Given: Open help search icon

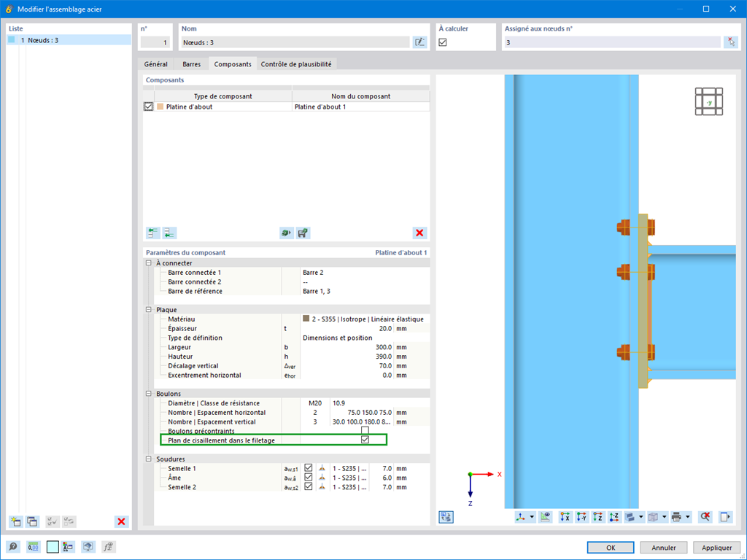Looking at the screenshot, I should [13, 547].
